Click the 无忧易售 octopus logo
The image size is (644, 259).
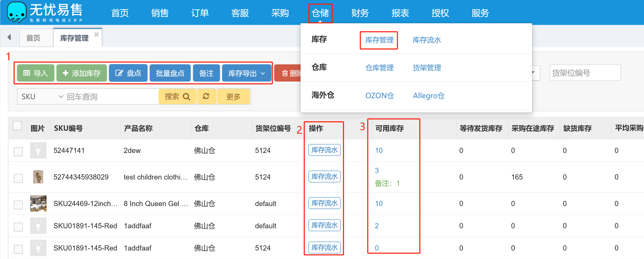click(17, 12)
